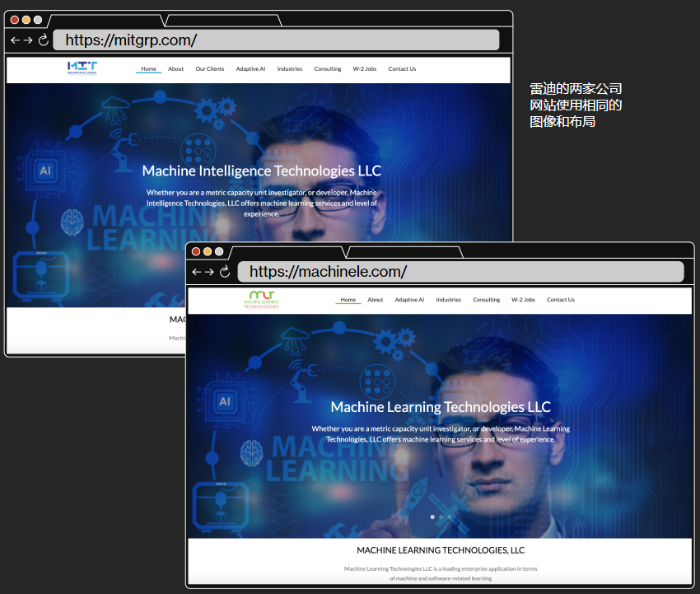Click yellow minimize dot of machinele window
The width and height of the screenshot is (700, 594).
coord(208,251)
